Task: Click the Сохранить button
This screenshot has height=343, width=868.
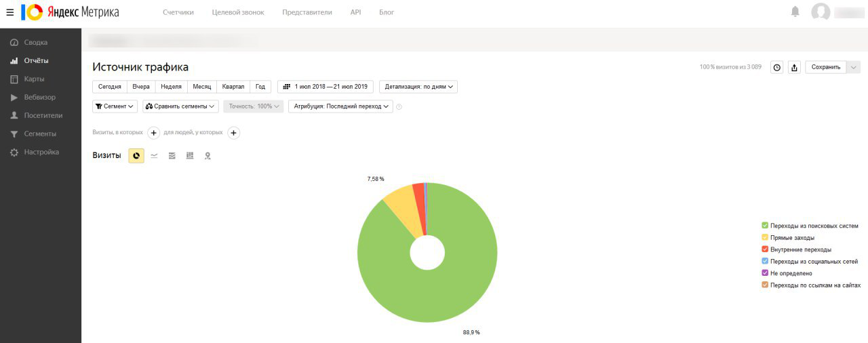Action: coord(825,67)
